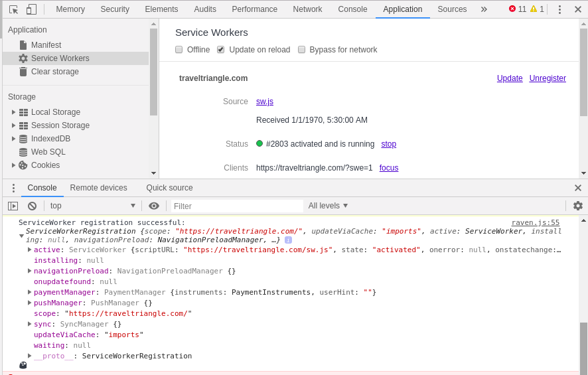
Task: Expand the Session Storage tree node
Action: point(13,125)
